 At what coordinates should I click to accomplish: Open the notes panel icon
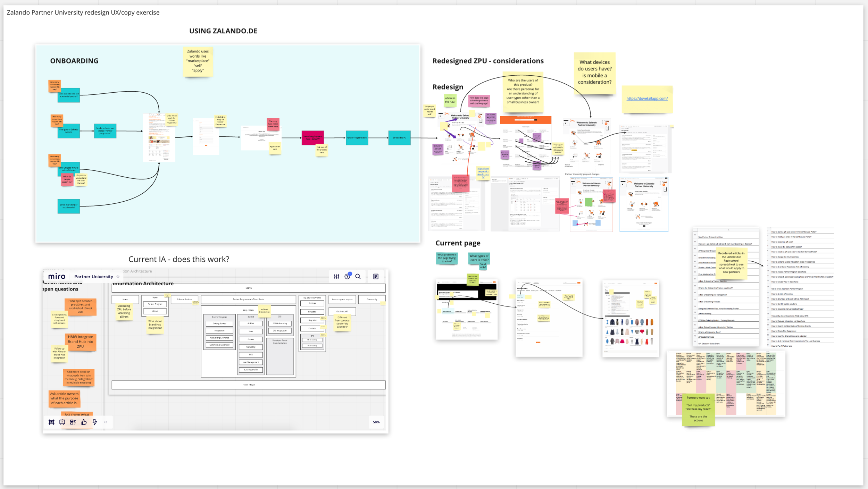point(376,277)
